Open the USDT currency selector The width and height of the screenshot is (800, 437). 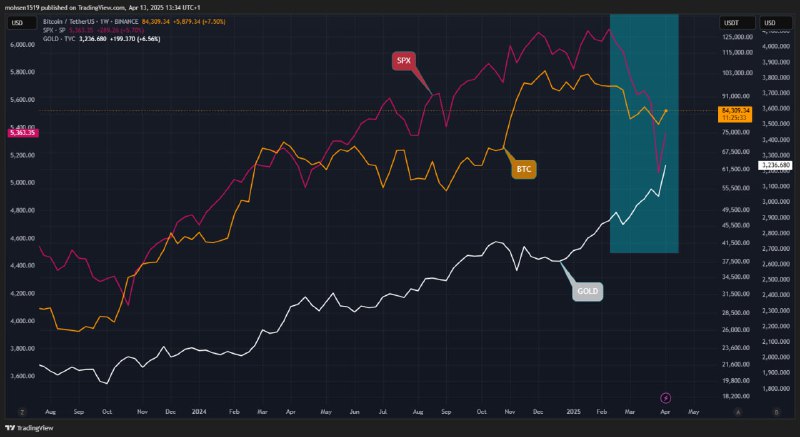pyautogui.click(x=738, y=22)
